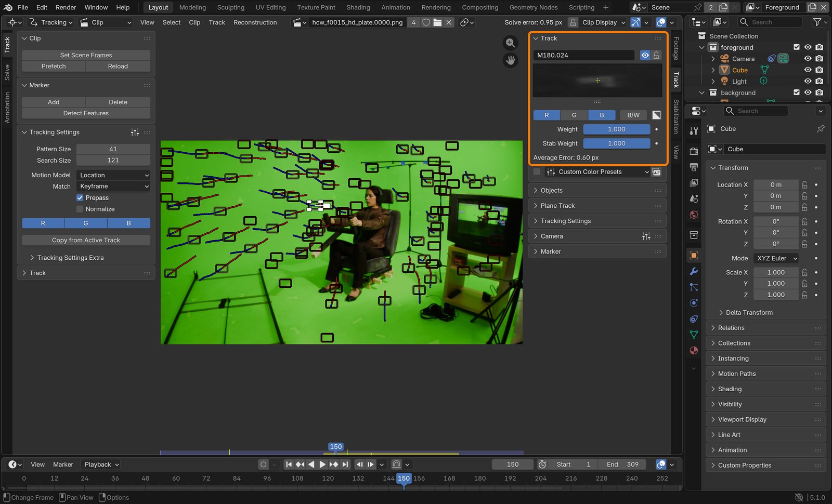Uncheck the foreground collection checkbox
The height and width of the screenshot is (504, 832).
point(796,47)
